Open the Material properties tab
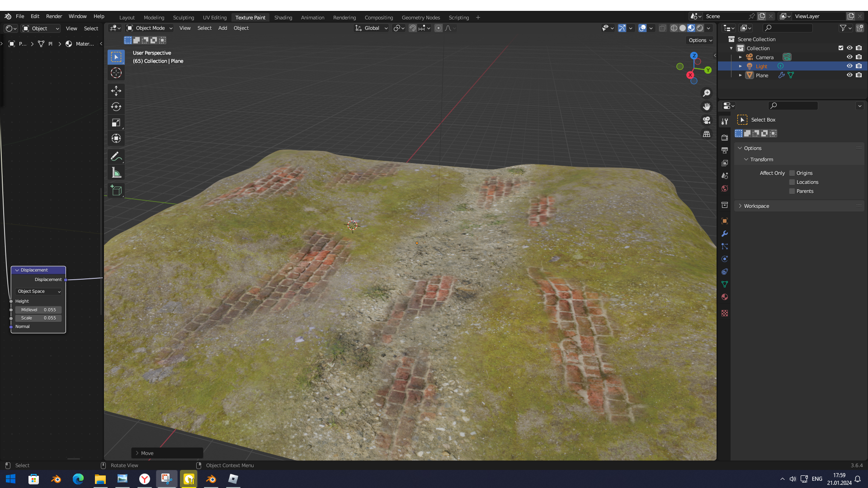Screen dimensions: 868x488 coord(725,297)
